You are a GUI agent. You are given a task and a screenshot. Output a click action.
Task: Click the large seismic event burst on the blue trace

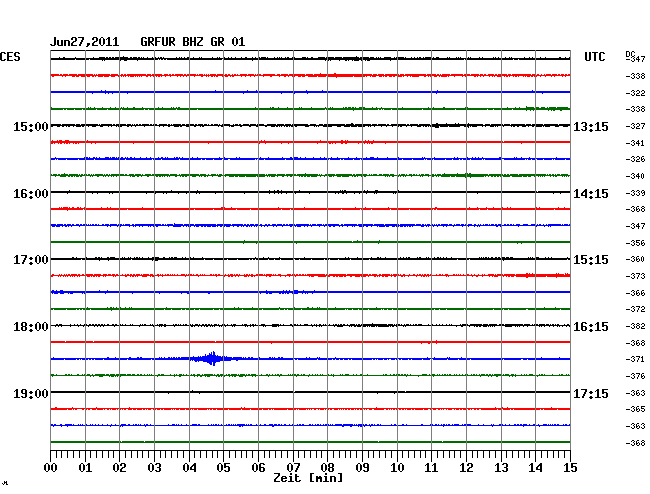point(213,358)
